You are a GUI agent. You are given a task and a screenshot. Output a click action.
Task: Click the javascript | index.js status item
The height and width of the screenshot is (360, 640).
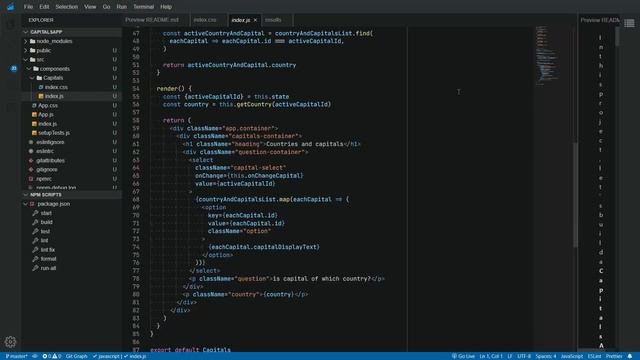(119, 356)
